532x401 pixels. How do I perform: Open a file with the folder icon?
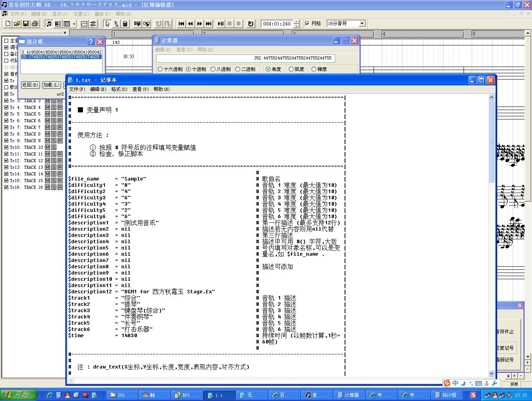point(17,24)
